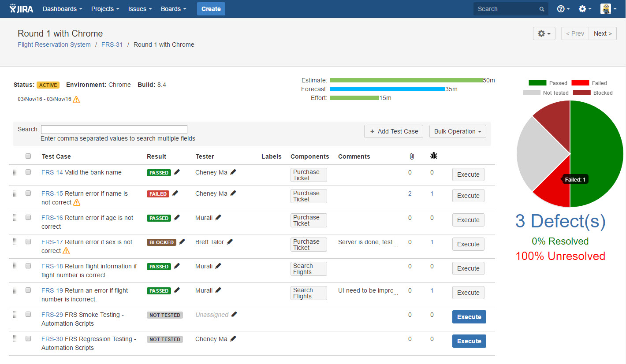The height and width of the screenshot is (364, 626).
Task: Open the Bulk Operation dropdown
Action: click(x=458, y=131)
